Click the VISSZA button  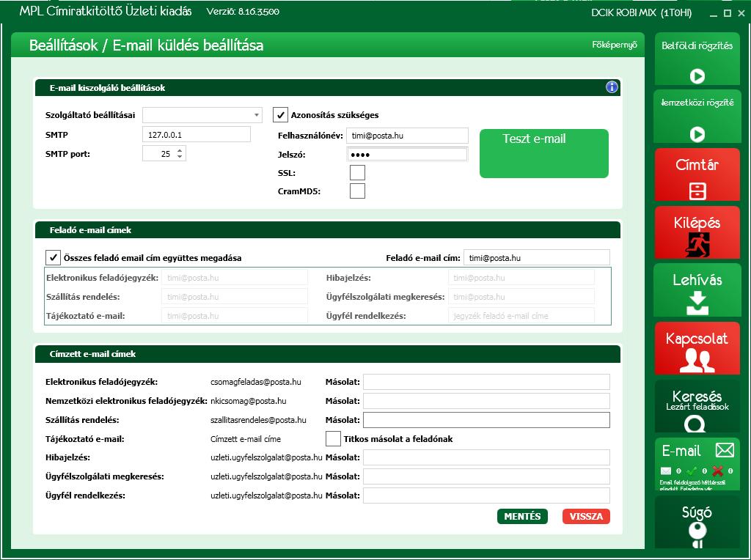586,516
